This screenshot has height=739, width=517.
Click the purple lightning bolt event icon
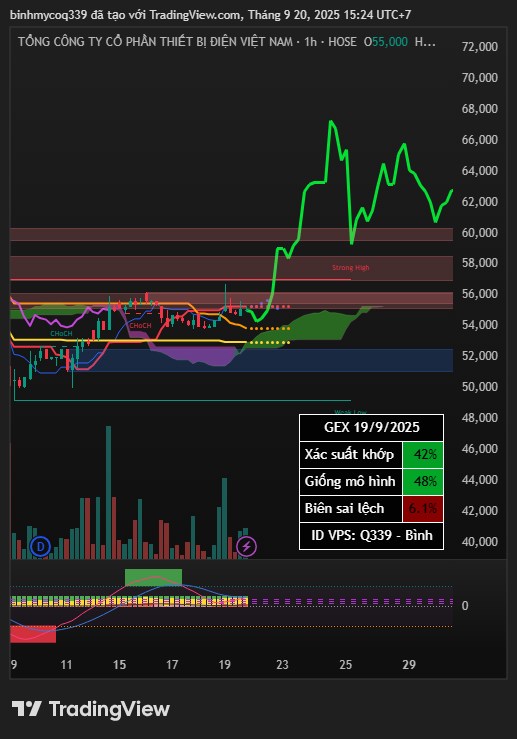[246, 547]
